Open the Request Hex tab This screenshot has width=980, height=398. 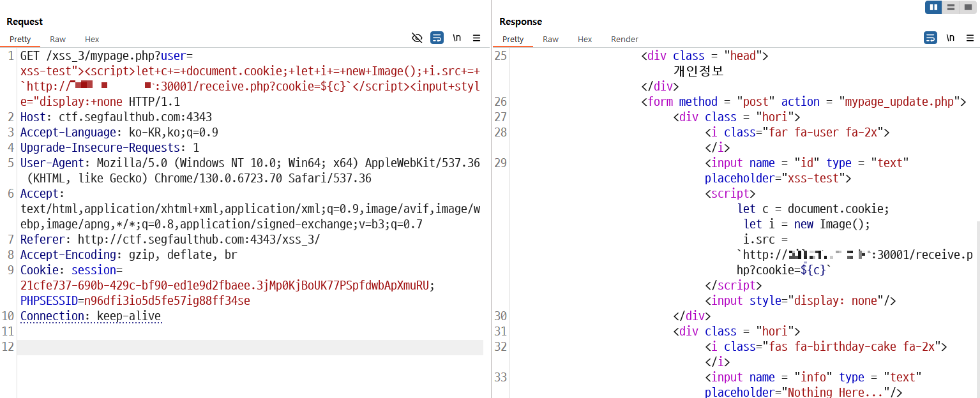click(x=92, y=39)
